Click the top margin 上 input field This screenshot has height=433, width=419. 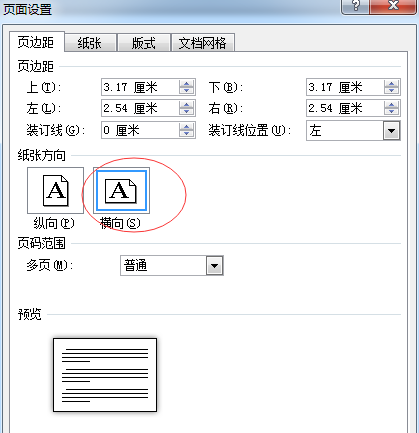click(x=140, y=87)
